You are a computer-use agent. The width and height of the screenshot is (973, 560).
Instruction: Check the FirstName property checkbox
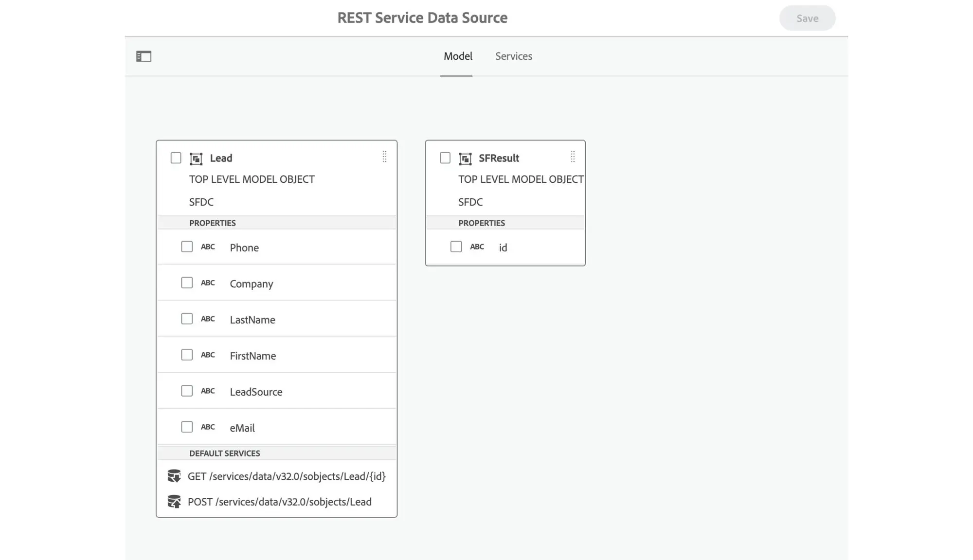pos(187,354)
